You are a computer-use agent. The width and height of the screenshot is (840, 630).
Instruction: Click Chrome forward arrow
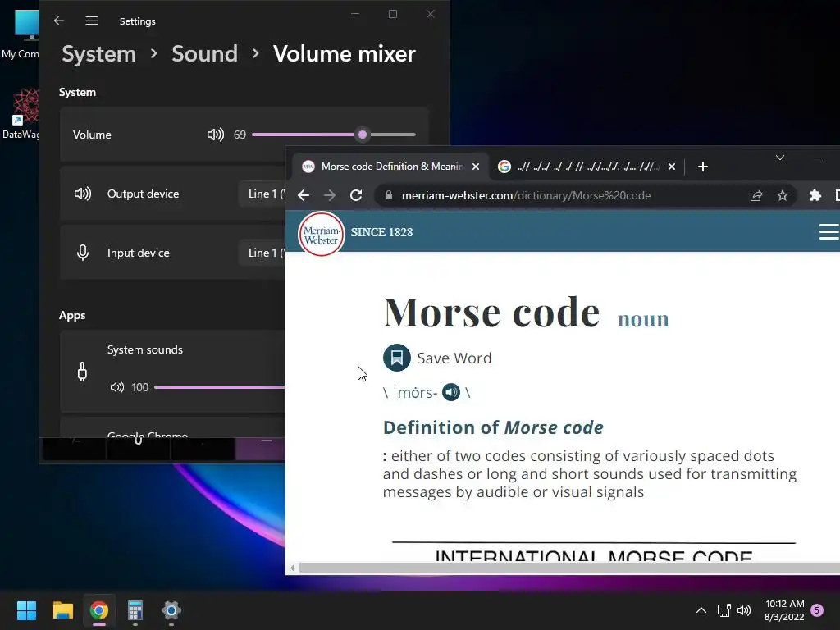pos(330,195)
